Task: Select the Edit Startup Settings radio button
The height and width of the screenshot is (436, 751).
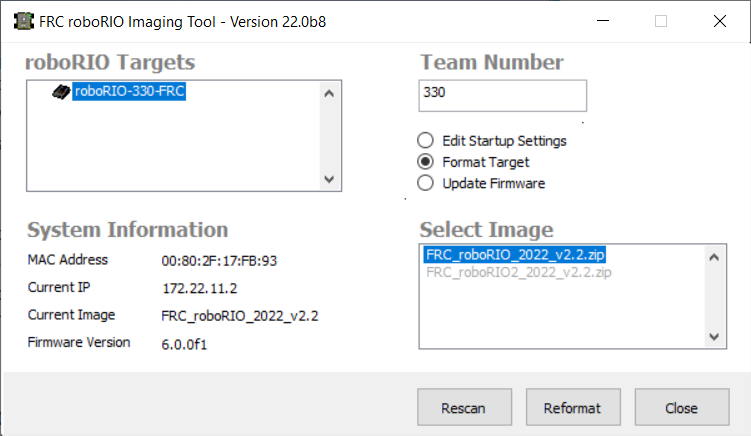Action: [425, 141]
